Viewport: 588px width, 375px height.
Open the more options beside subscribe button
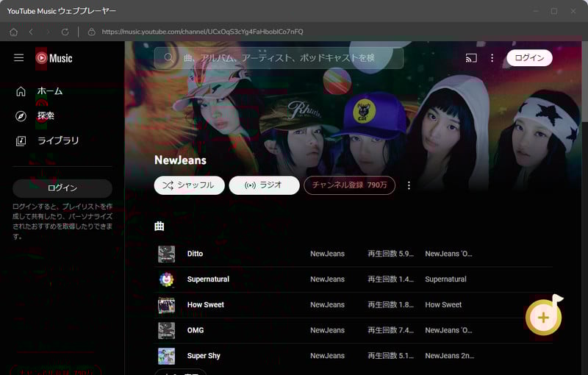(409, 185)
